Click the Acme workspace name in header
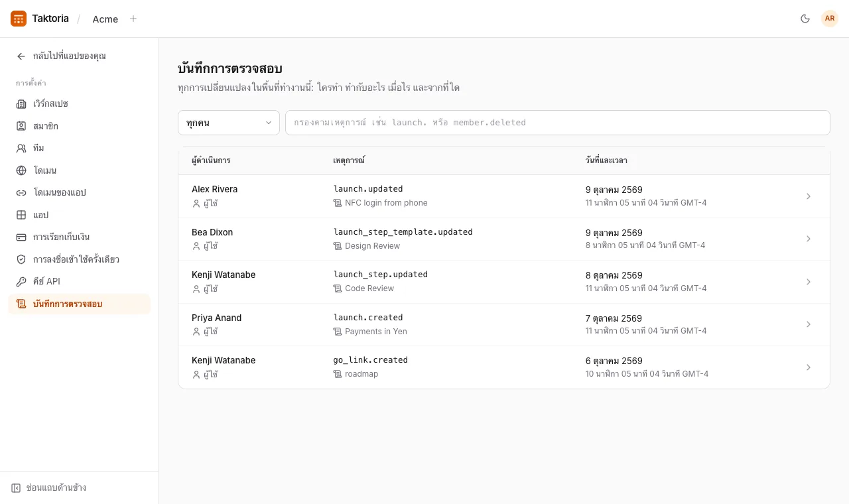Screen dimensions: 849x504 [x=105, y=19]
